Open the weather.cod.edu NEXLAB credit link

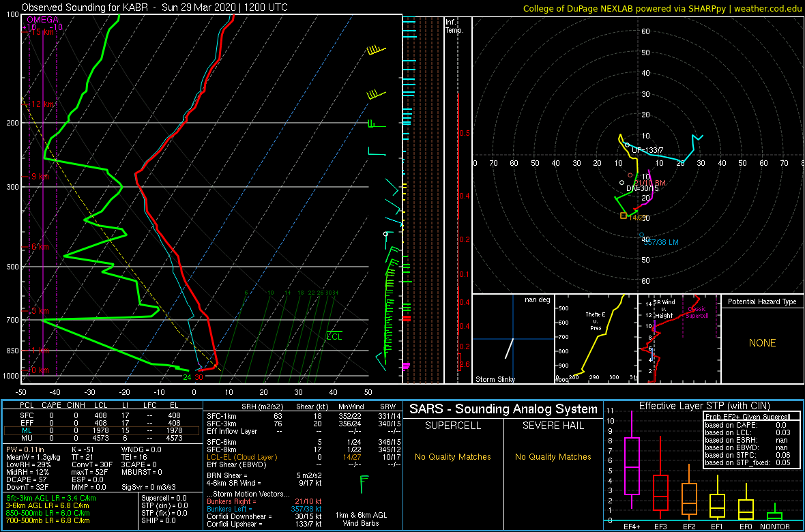pos(663,8)
